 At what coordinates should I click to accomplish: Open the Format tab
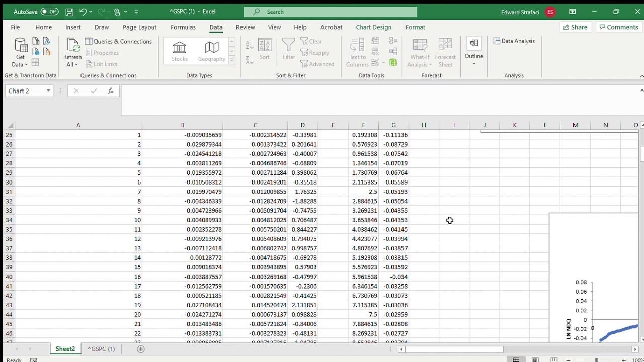click(415, 27)
